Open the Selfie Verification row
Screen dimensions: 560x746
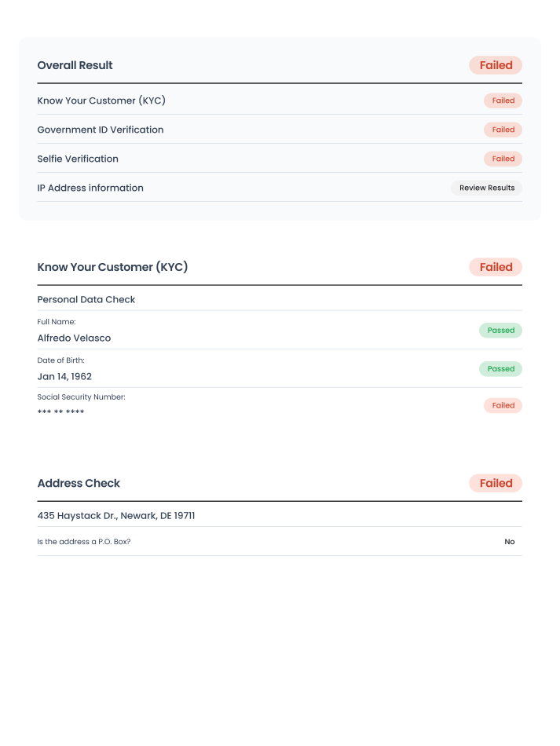click(x=78, y=159)
